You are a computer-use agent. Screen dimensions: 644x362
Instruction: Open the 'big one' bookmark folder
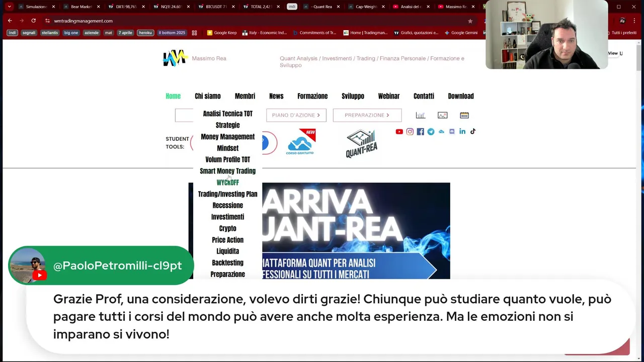(71, 33)
